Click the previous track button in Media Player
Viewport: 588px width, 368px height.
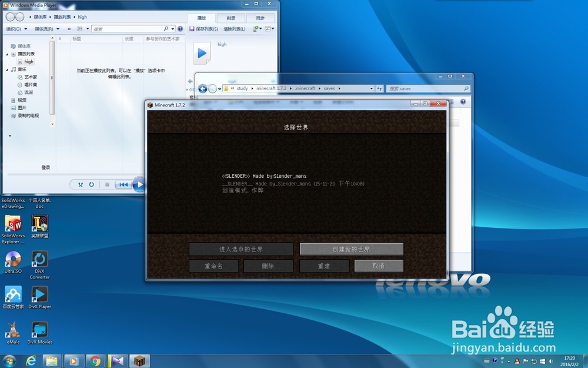[x=123, y=184]
